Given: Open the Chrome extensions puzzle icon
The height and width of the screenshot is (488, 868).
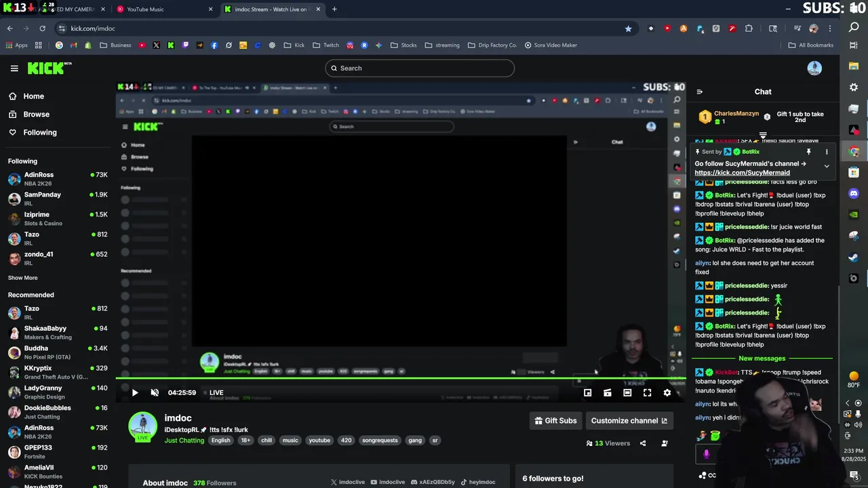Looking at the screenshot, I should pos(749,28).
